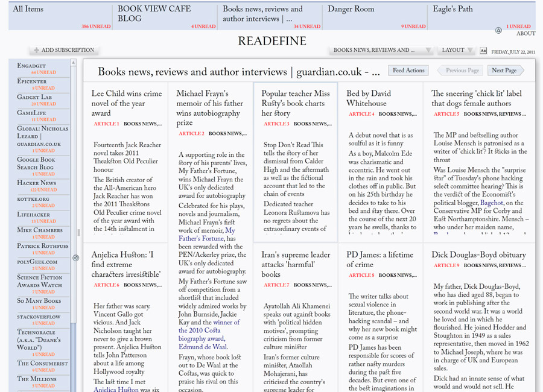Open the 'Books News, Reviews And...' feed dropdown
Screen dimensions: 543x392
pyautogui.click(x=382, y=51)
